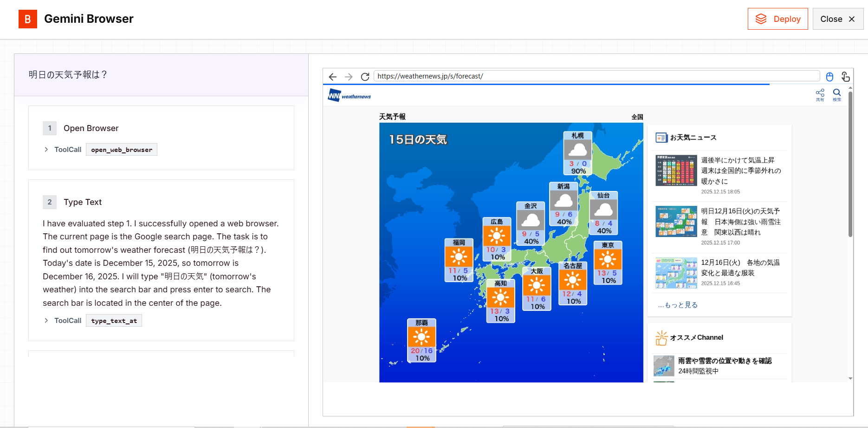The width and height of the screenshot is (868, 428).
Task: Click the Deploy button
Action: pyautogui.click(x=778, y=19)
